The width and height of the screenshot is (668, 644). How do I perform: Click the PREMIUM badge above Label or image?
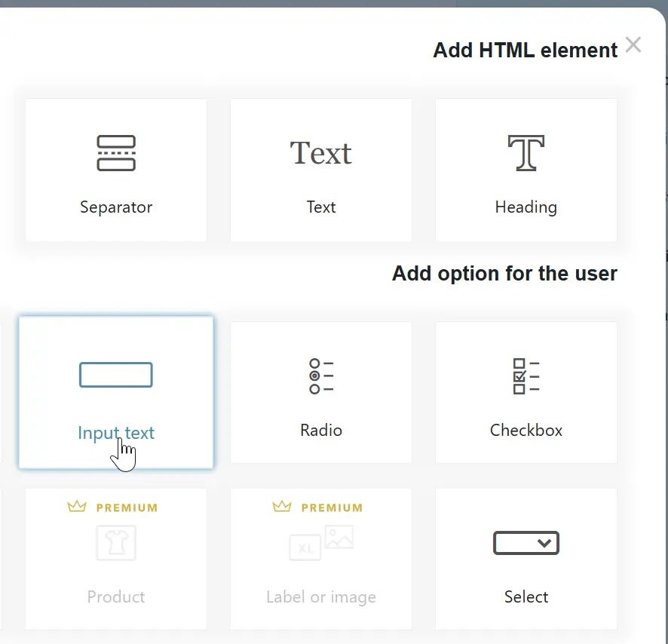[318, 508]
